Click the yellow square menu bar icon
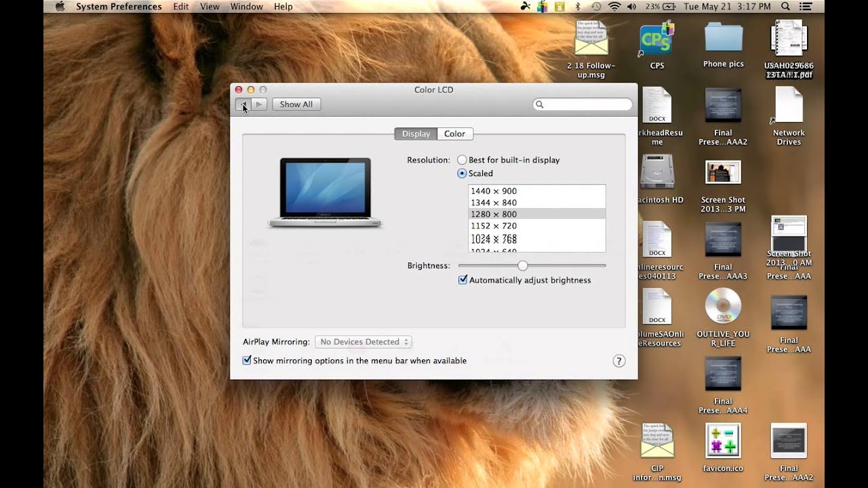The image size is (868, 488). tap(559, 7)
